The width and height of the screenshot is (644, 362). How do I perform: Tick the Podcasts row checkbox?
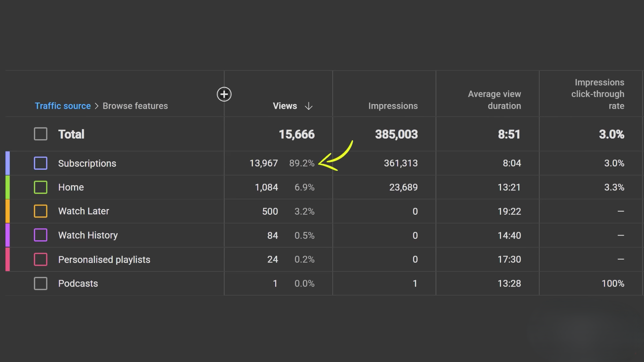pos(41,283)
